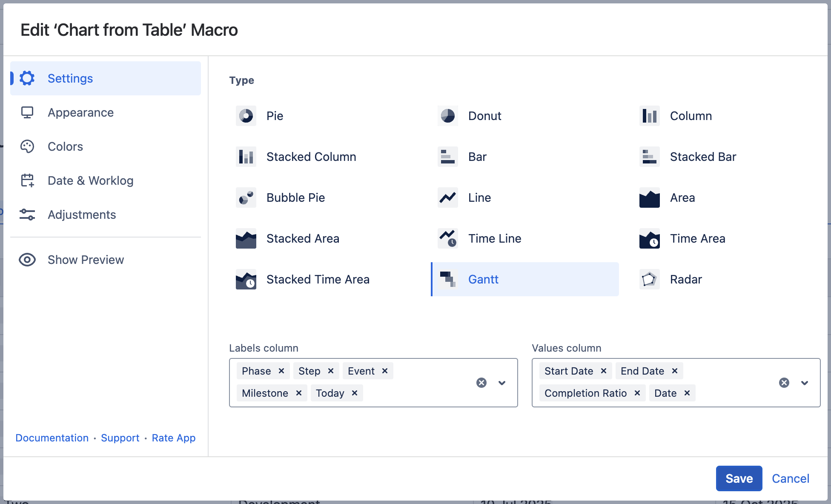
Task: Clear all Labels column selections
Action: [x=481, y=383]
